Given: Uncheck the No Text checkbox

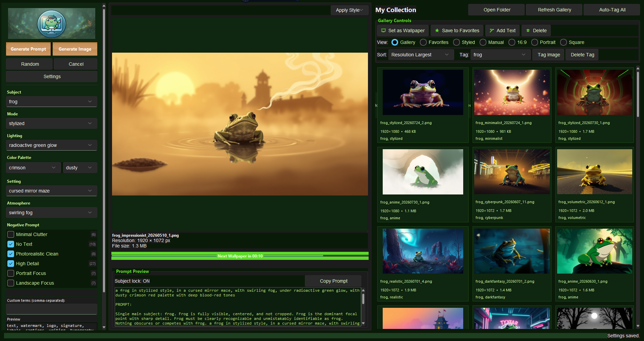Looking at the screenshot, I should tap(11, 244).
